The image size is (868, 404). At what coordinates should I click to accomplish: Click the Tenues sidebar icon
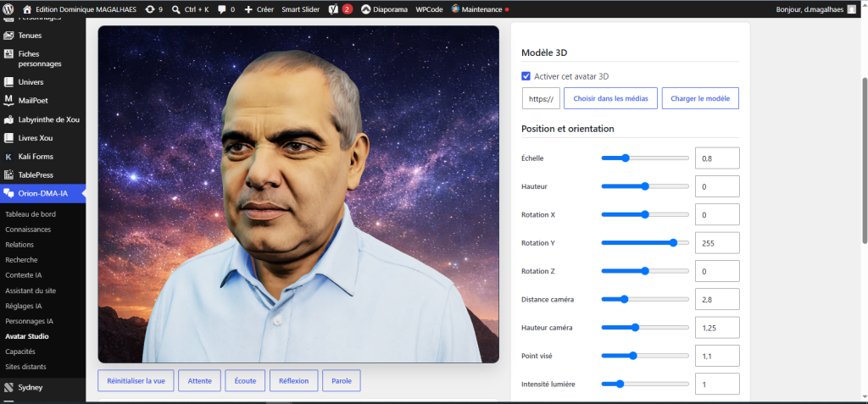point(8,36)
